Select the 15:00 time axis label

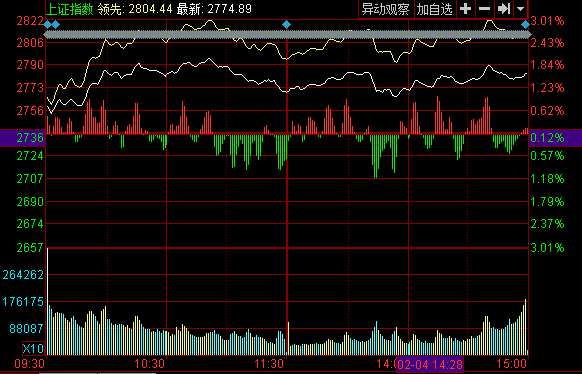[x=512, y=364]
